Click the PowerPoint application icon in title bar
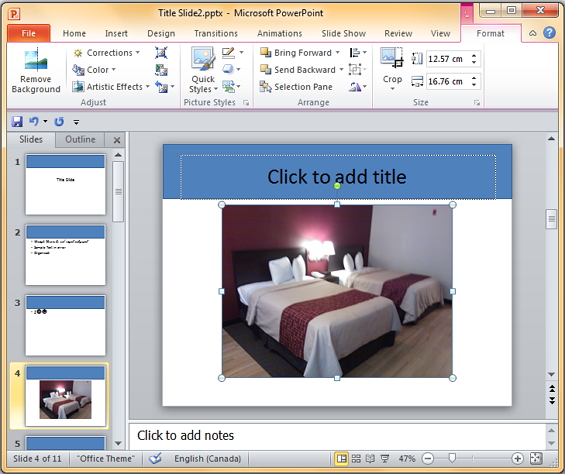This screenshot has height=474, width=565. point(14,14)
